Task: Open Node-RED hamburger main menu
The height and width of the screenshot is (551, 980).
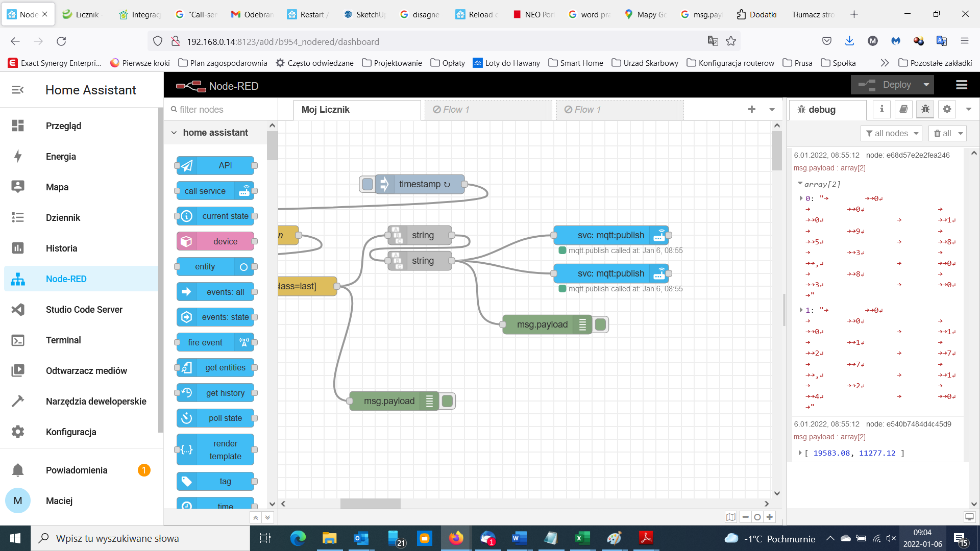Action: pyautogui.click(x=962, y=85)
